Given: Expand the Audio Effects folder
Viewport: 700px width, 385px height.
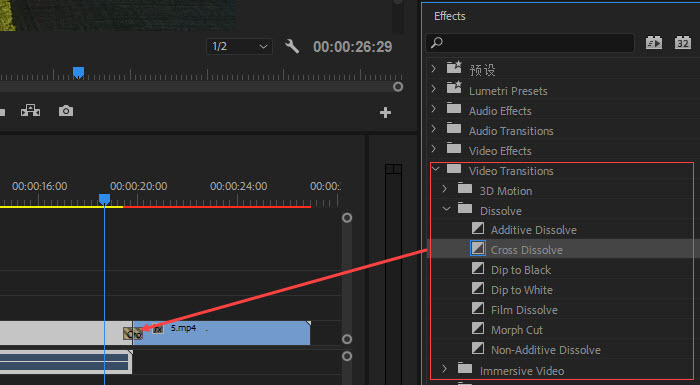Looking at the screenshot, I should [433, 109].
